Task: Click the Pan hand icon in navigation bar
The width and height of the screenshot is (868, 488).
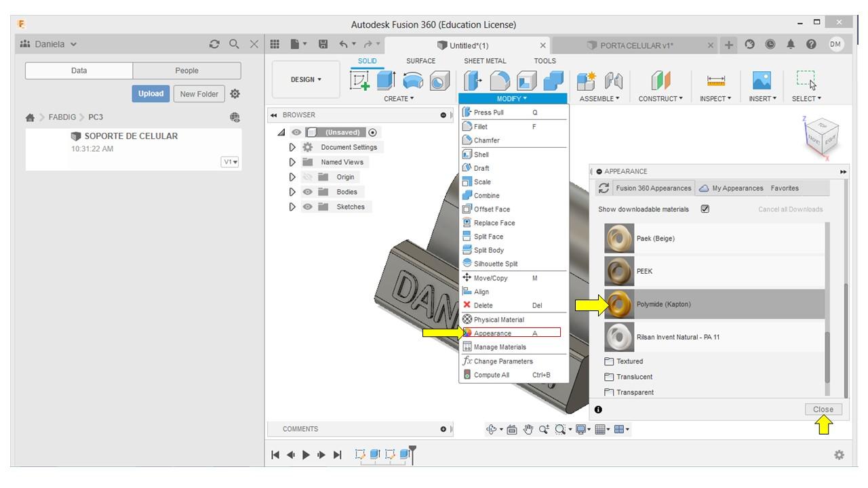Action: [x=528, y=429]
